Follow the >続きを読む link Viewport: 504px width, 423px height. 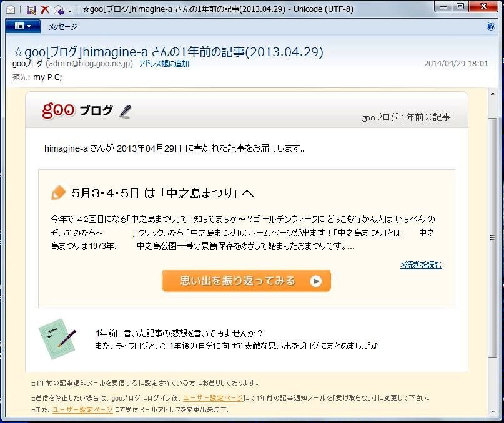(x=421, y=265)
